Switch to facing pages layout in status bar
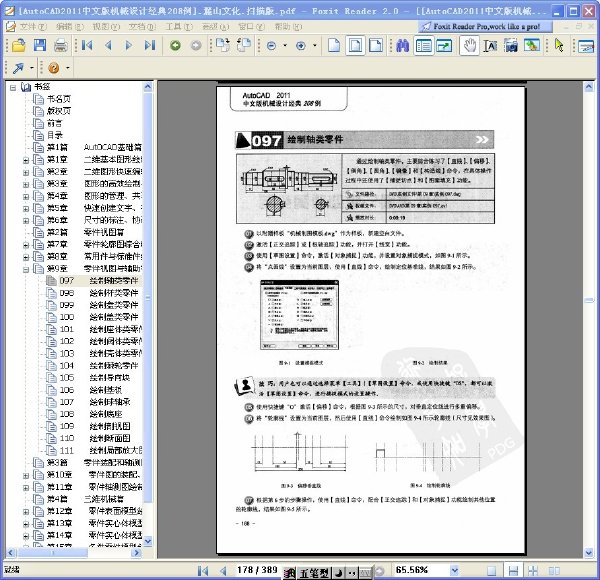Viewport: 600px width, 580px height. [x=554, y=571]
